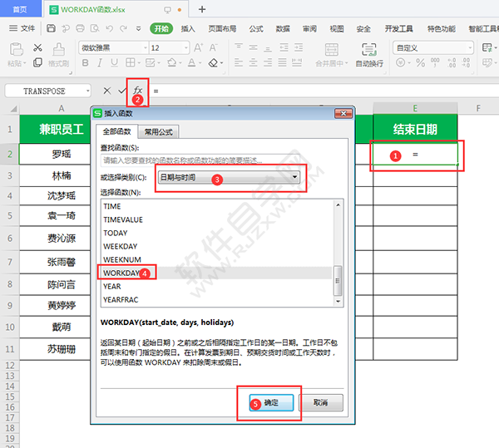Click the 取消 button in dialog
499x448 pixels.
point(321,402)
